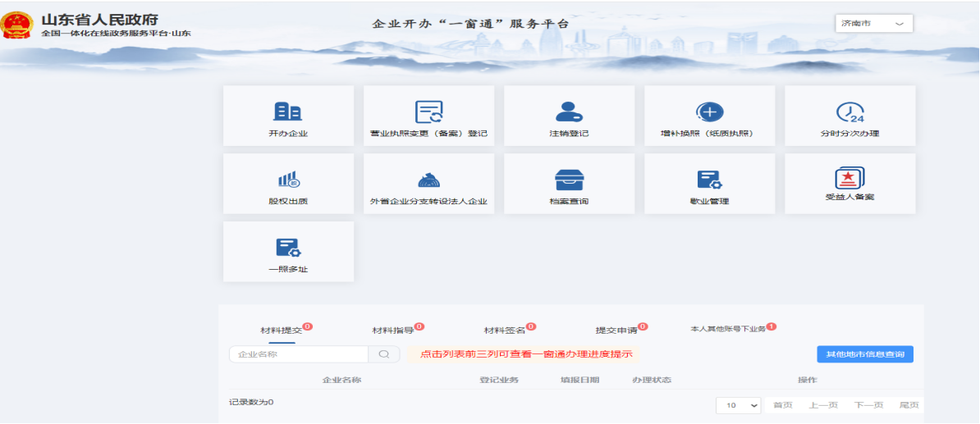Open the 受益人备案 star icon
Image resolution: width=980 pixels, height=424 pixels.
tap(850, 178)
